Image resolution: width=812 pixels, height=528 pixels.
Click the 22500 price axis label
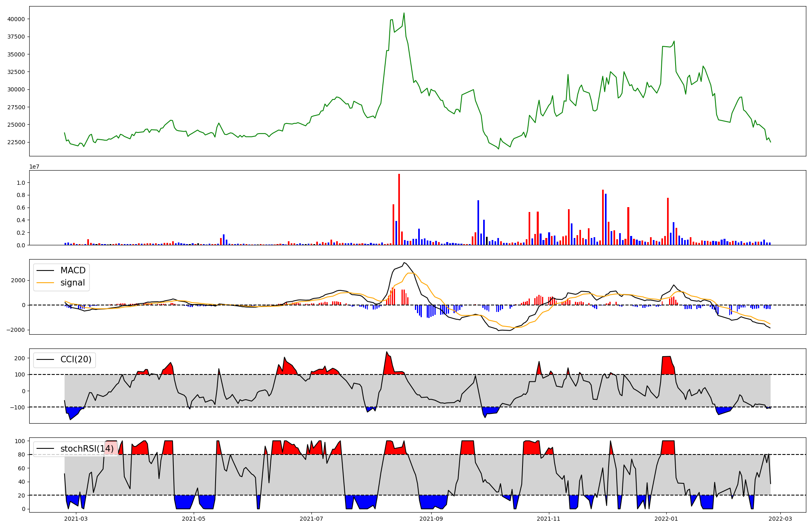16,143
